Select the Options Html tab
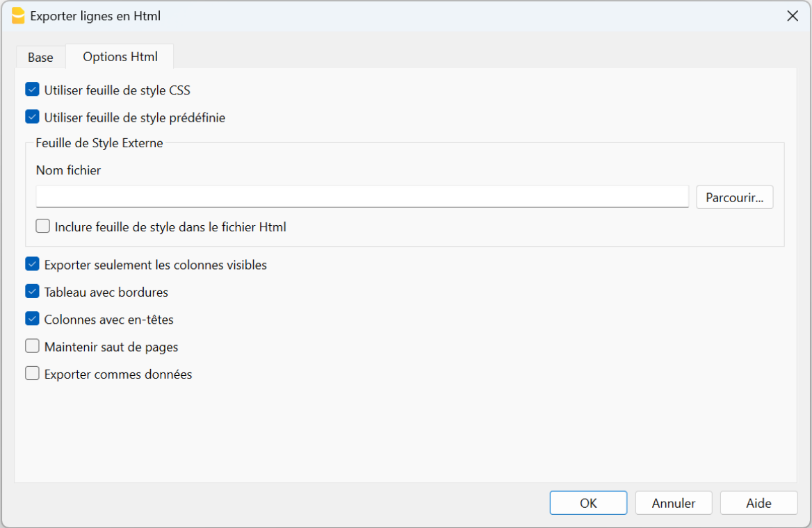 [x=120, y=57]
